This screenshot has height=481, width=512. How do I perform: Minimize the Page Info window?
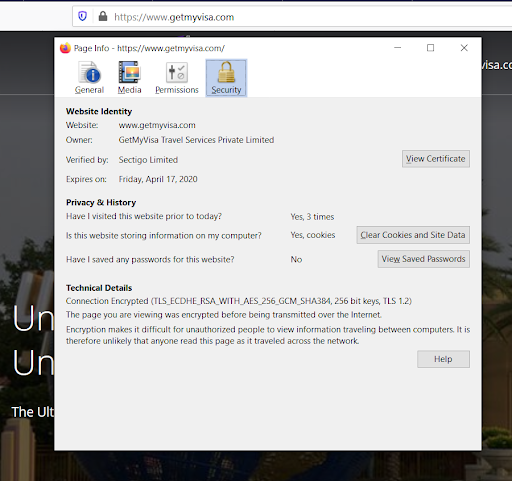[x=397, y=48]
